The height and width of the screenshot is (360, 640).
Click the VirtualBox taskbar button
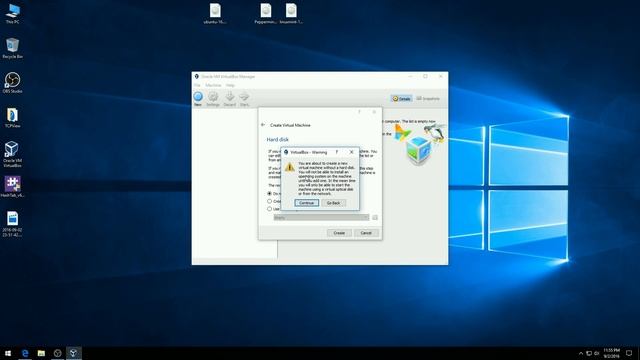coord(73,353)
